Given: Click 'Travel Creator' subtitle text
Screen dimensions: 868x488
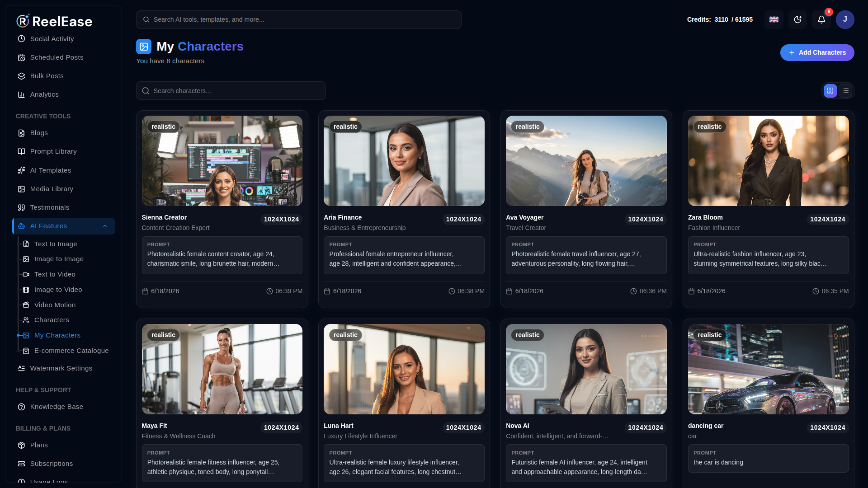Looking at the screenshot, I should point(526,228).
